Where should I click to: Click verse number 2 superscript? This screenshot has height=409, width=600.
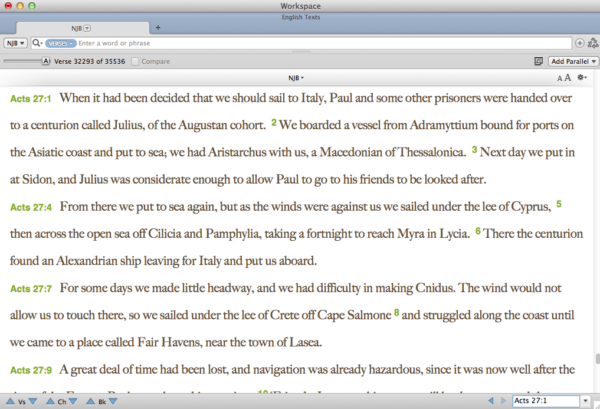274,122
